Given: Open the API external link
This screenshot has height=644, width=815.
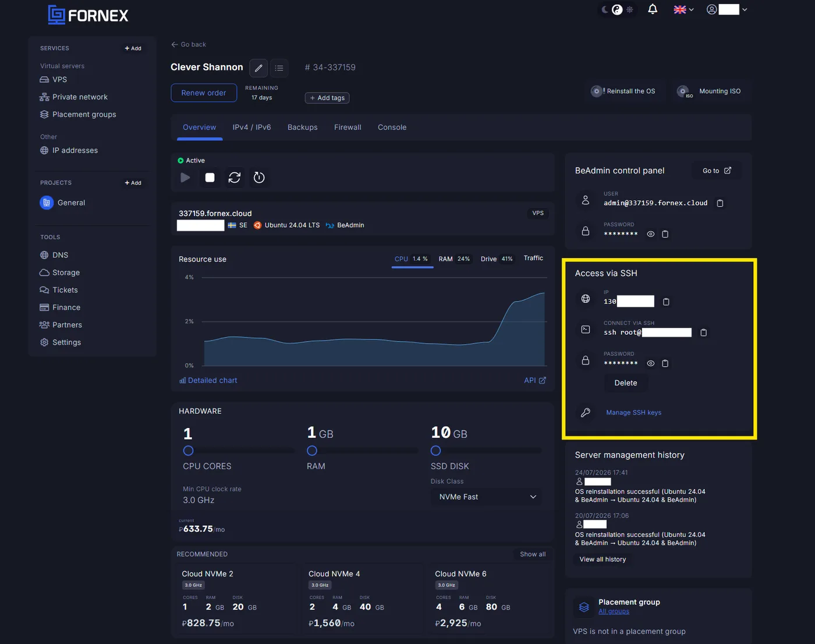Looking at the screenshot, I should pyautogui.click(x=535, y=380).
